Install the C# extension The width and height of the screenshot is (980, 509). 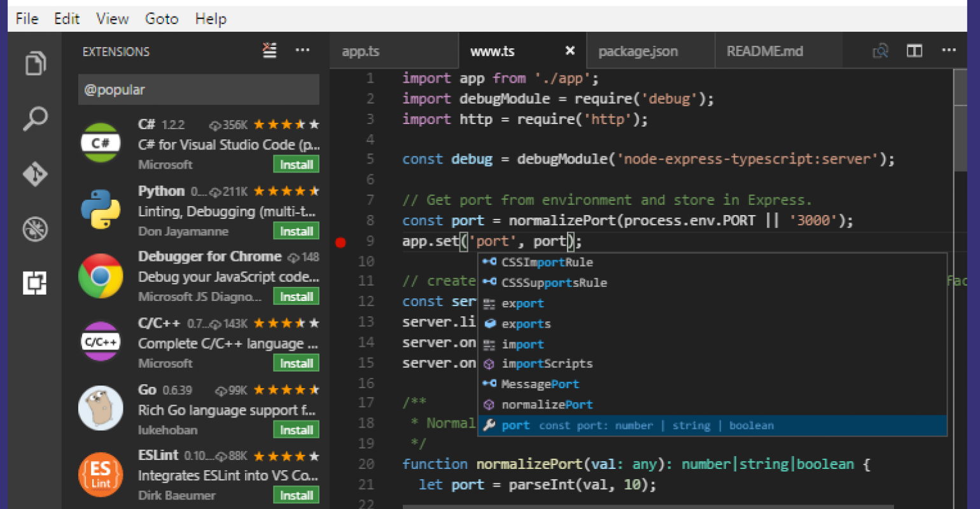tap(297, 164)
